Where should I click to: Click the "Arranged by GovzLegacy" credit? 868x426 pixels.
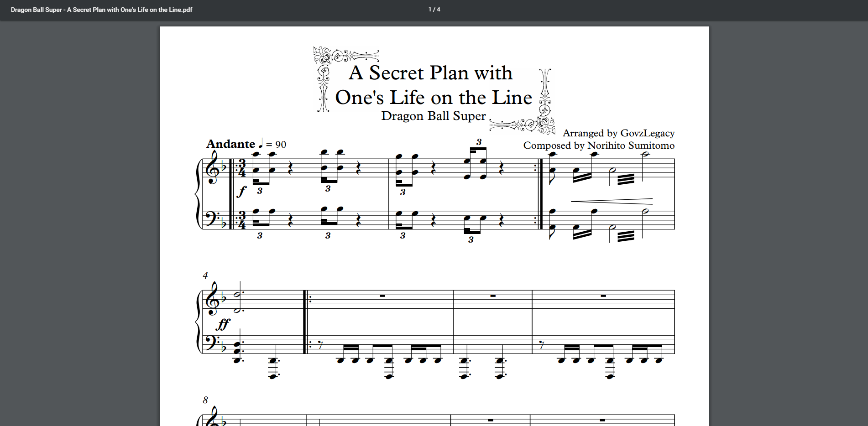coord(618,133)
